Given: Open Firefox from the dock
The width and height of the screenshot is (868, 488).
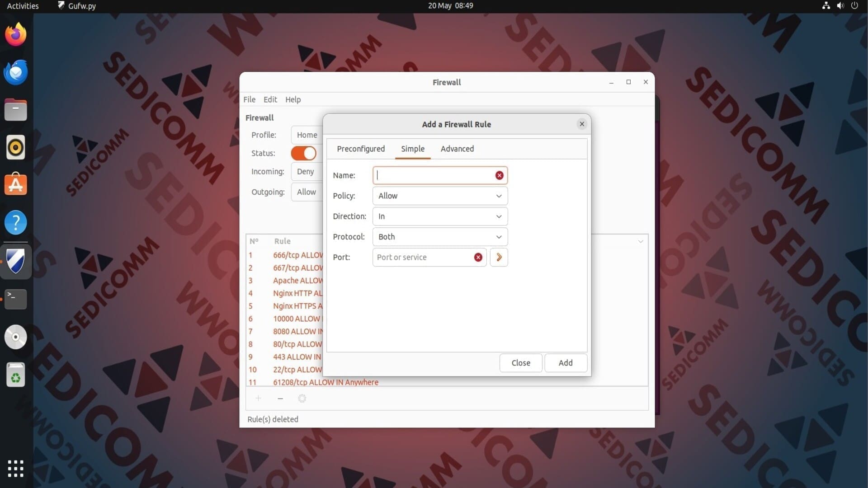Looking at the screenshot, I should click(16, 35).
